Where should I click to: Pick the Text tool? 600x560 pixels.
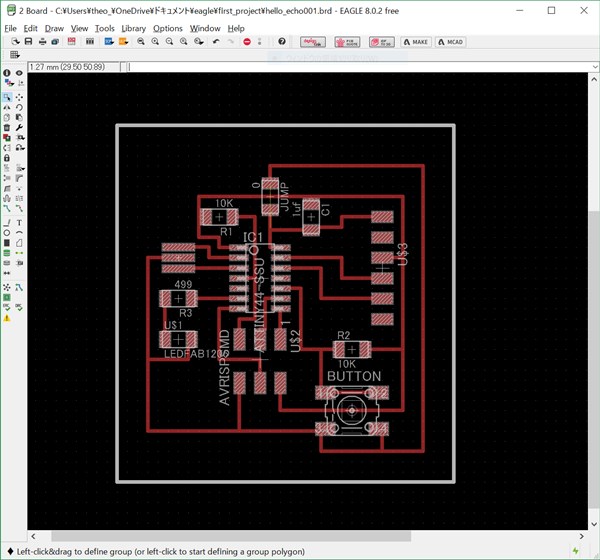coord(19,222)
